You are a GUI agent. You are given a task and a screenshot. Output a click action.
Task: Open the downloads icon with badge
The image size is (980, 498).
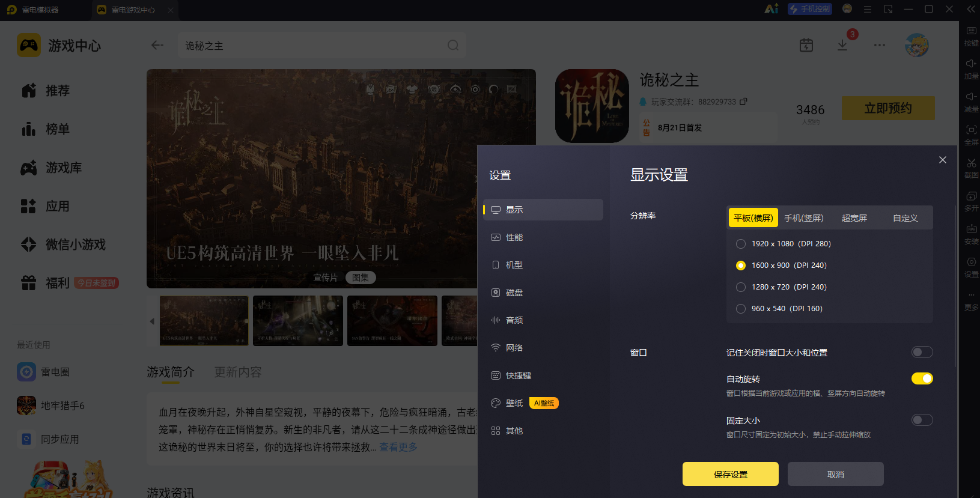tap(842, 45)
